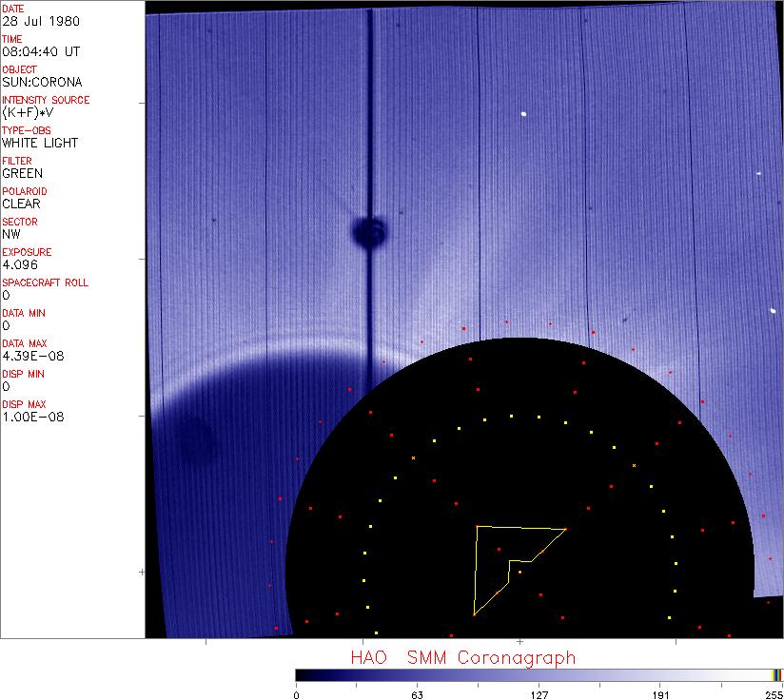Viewport: 784px width, 700px height.
Task: Click the TYPE-OBS label
Action: (26, 130)
